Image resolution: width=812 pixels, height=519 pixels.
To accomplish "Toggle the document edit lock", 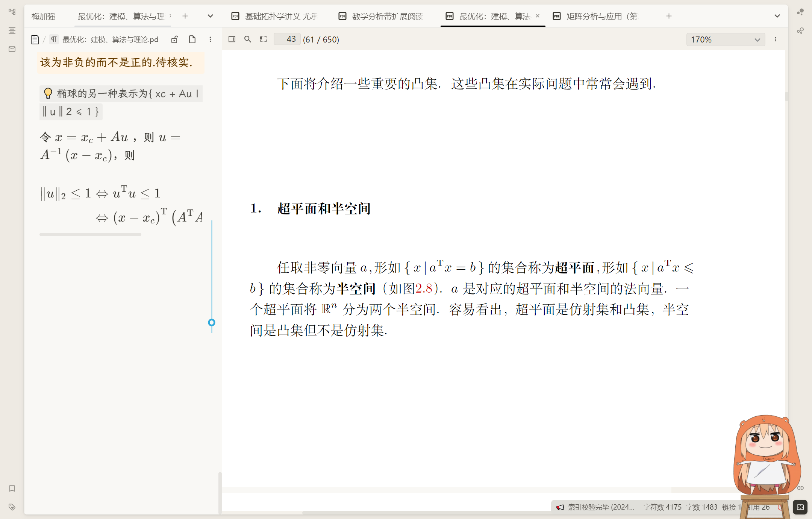I will click(x=174, y=39).
